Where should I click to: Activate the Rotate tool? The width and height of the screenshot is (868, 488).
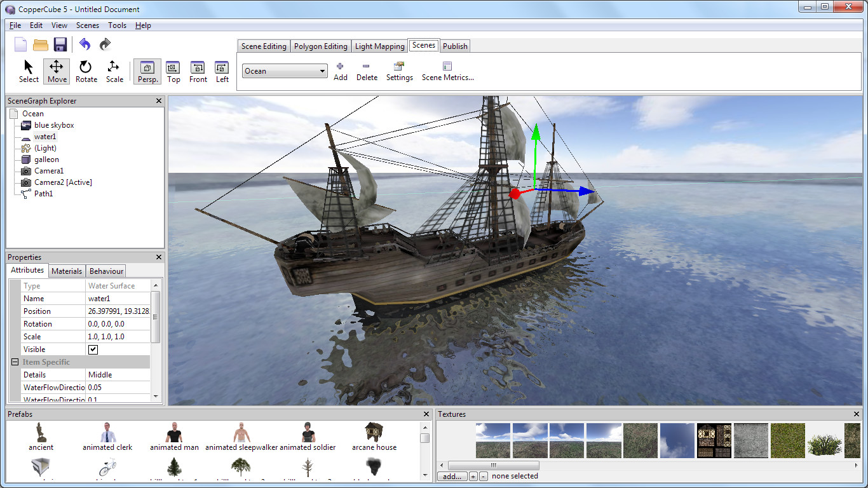[86, 71]
